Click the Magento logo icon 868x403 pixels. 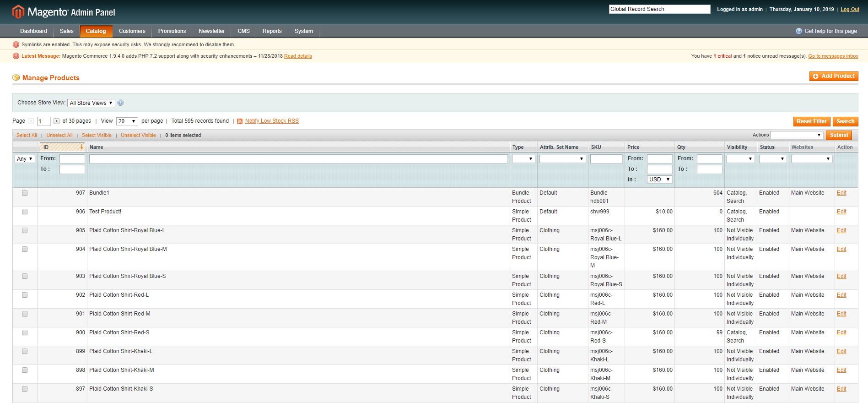coord(18,12)
